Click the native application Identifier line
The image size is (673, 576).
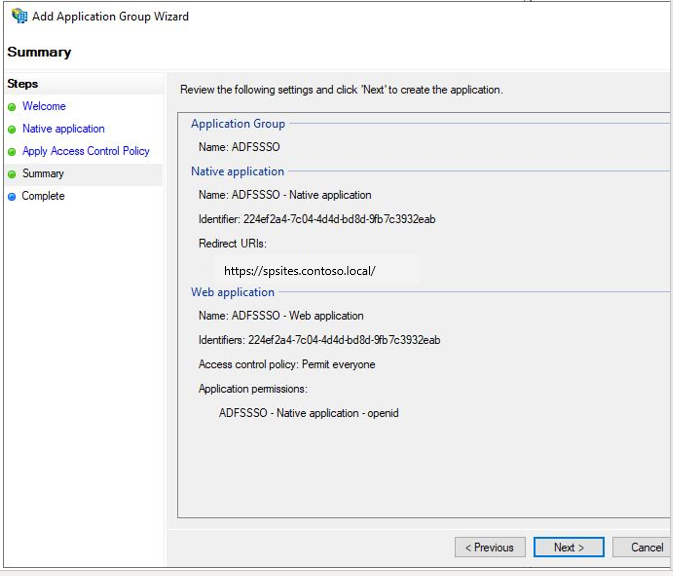point(317,219)
